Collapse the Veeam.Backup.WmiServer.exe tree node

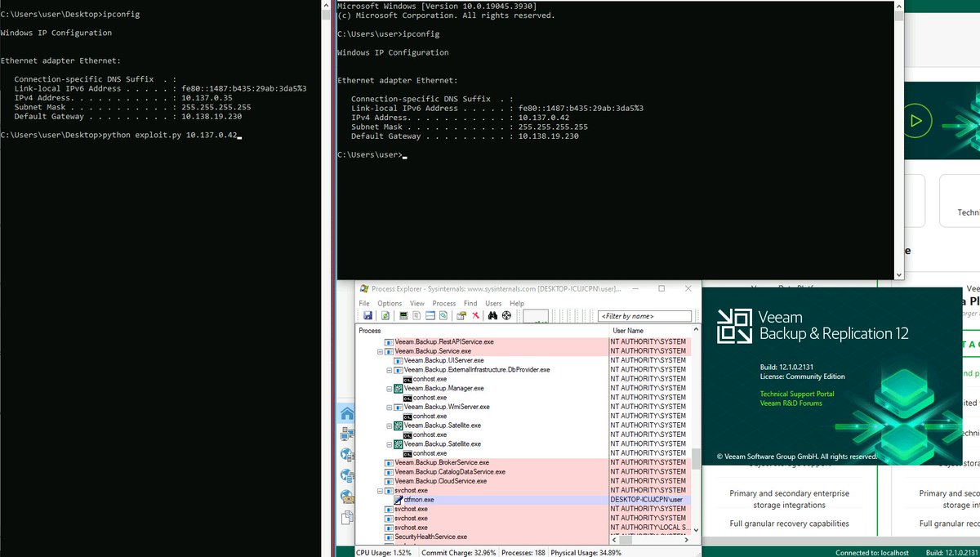point(389,407)
